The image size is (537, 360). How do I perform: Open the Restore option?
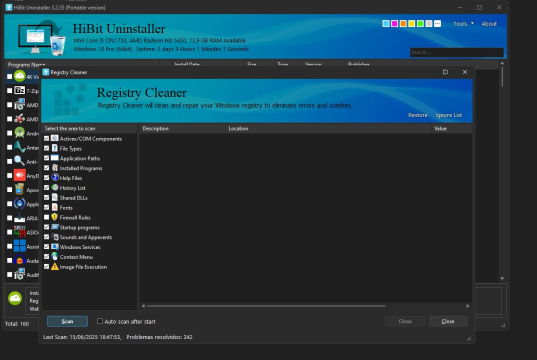click(417, 115)
